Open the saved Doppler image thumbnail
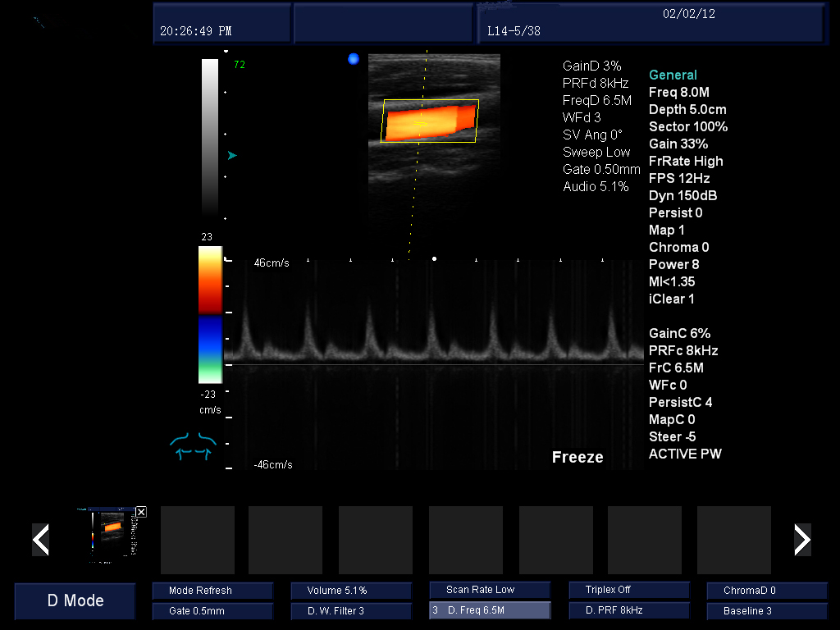 [x=113, y=533]
